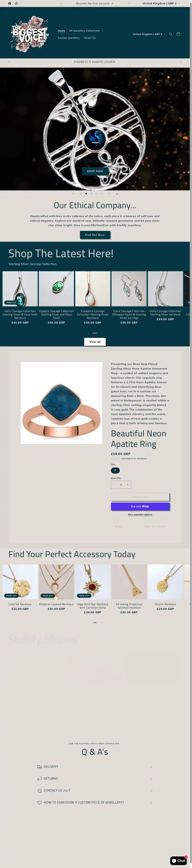Click the Find Out More button
This screenshot has width=192, height=868.
(x=95, y=235)
